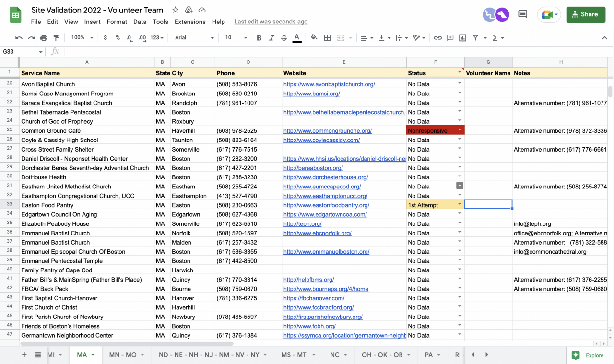Image resolution: width=614 pixels, height=364 pixels.
Task: Open 1st Attempt dropdown for Easton Food Pantry
Action: (460, 205)
